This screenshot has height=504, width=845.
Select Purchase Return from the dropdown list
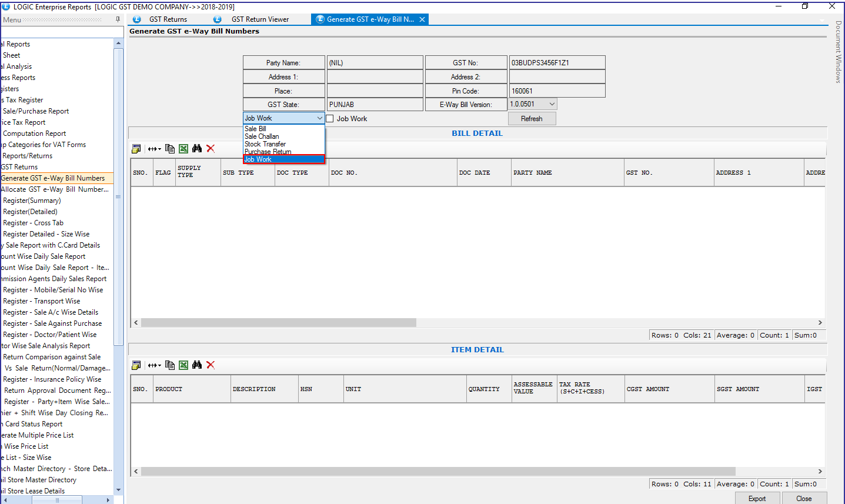click(284, 152)
